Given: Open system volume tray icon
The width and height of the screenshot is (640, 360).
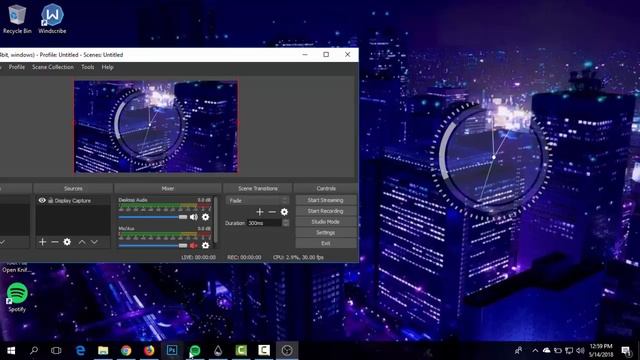Looking at the screenshot, I should tap(580, 350).
